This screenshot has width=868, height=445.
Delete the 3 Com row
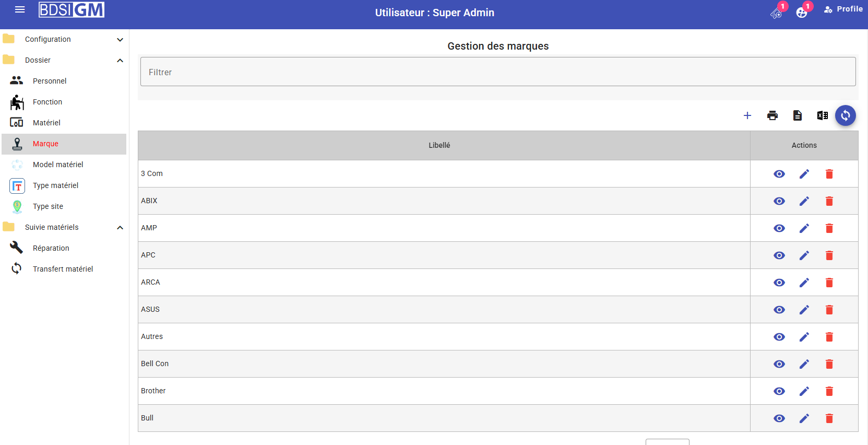pos(829,174)
